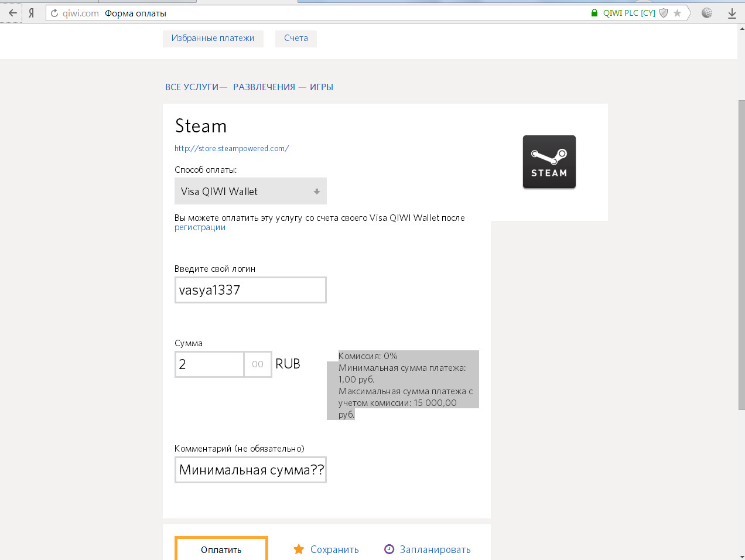Click the purple clock Schedule icon
This screenshot has height=560, width=745.
[x=389, y=549]
